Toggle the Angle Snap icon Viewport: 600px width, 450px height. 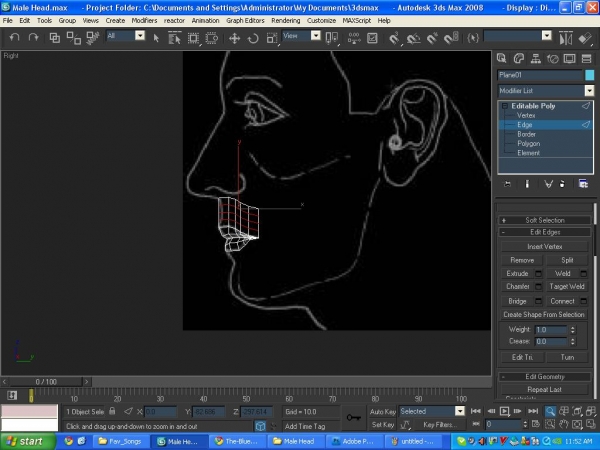click(x=413, y=38)
